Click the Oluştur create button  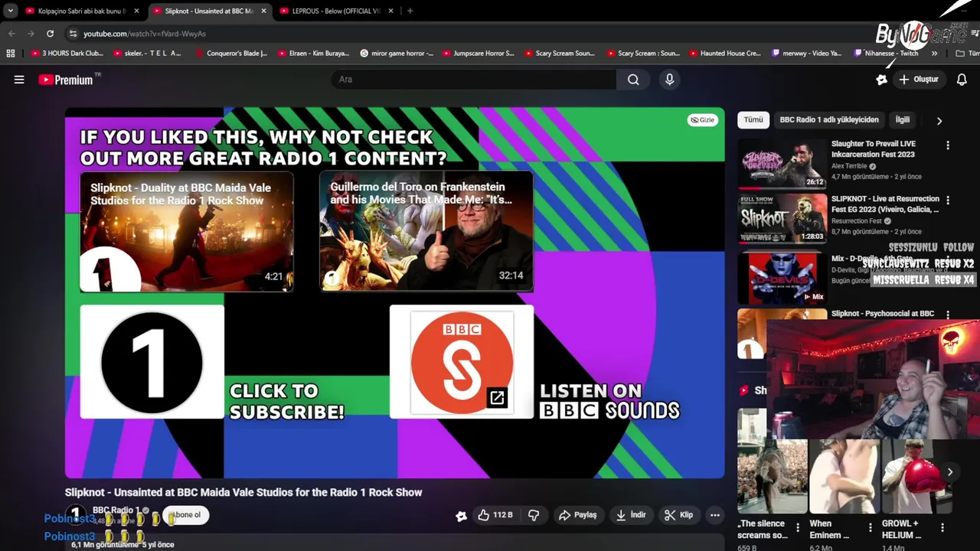click(919, 80)
